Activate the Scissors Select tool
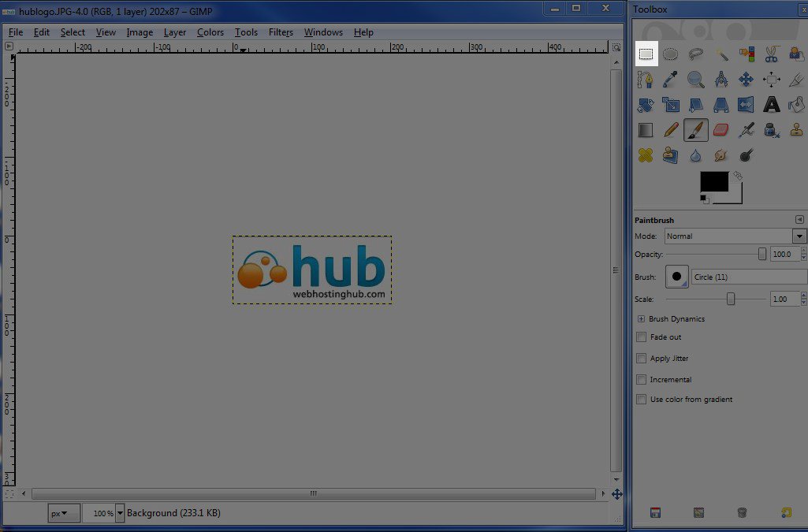Image resolution: width=808 pixels, height=532 pixels. (x=771, y=54)
